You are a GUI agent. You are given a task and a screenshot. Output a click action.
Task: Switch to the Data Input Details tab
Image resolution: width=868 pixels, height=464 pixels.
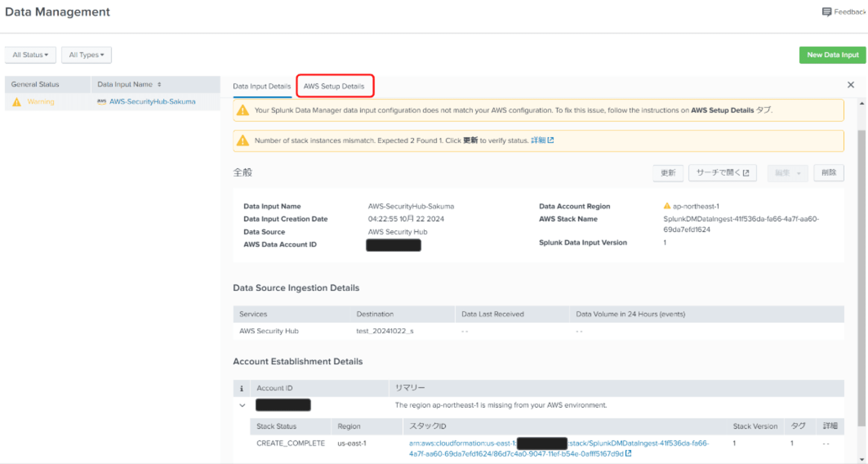click(x=262, y=86)
